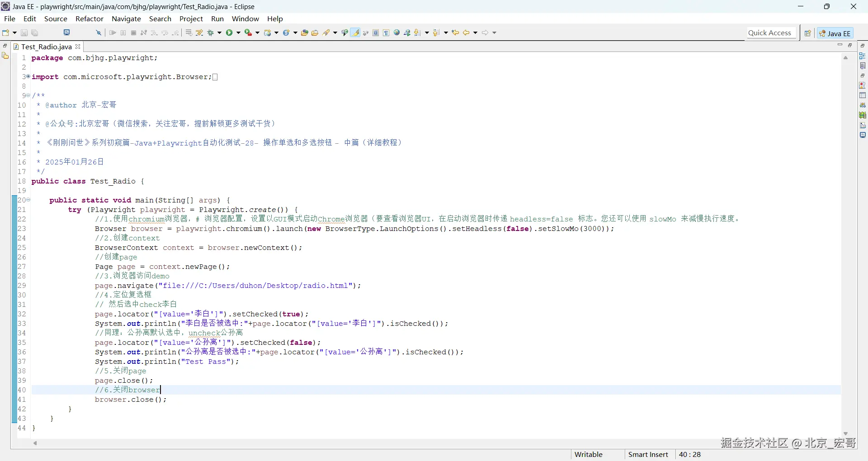
Task: Open the Project menu
Action: pos(191,19)
